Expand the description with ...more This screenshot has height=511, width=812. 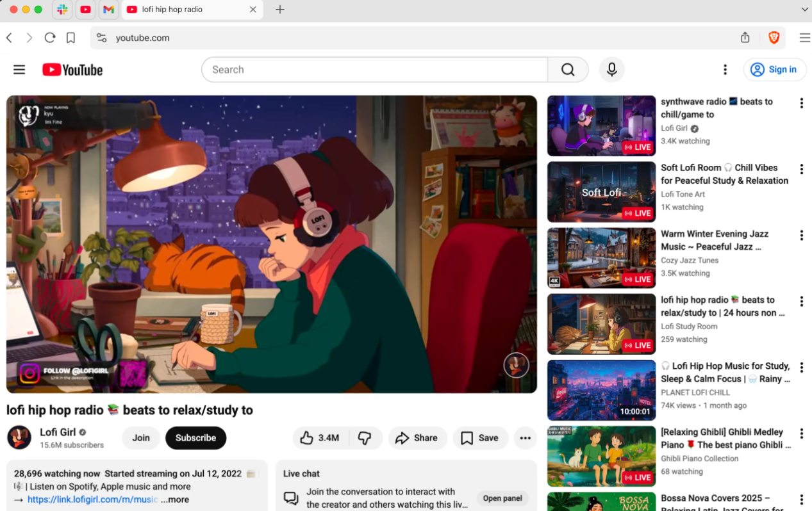[x=175, y=499]
